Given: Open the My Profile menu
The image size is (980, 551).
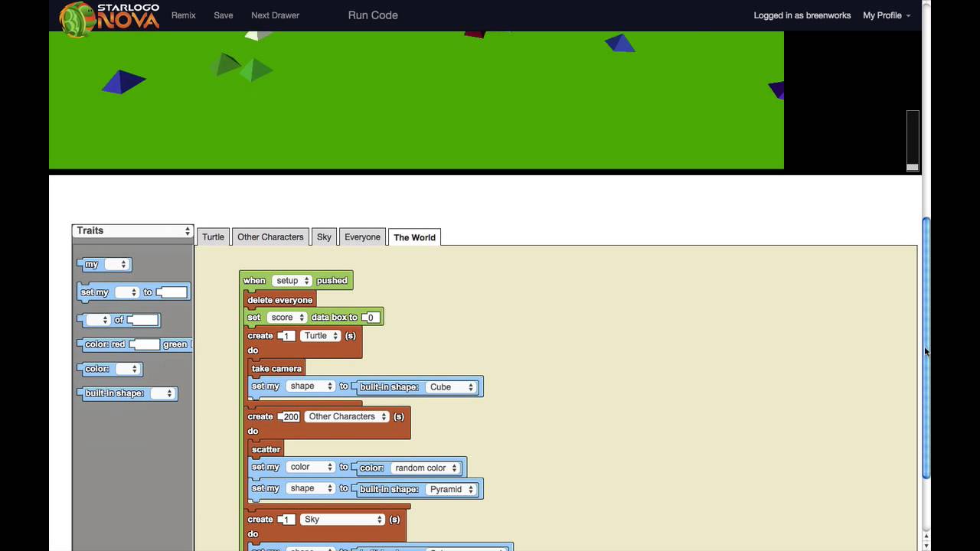Looking at the screenshot, I should [x=886, y=15].
